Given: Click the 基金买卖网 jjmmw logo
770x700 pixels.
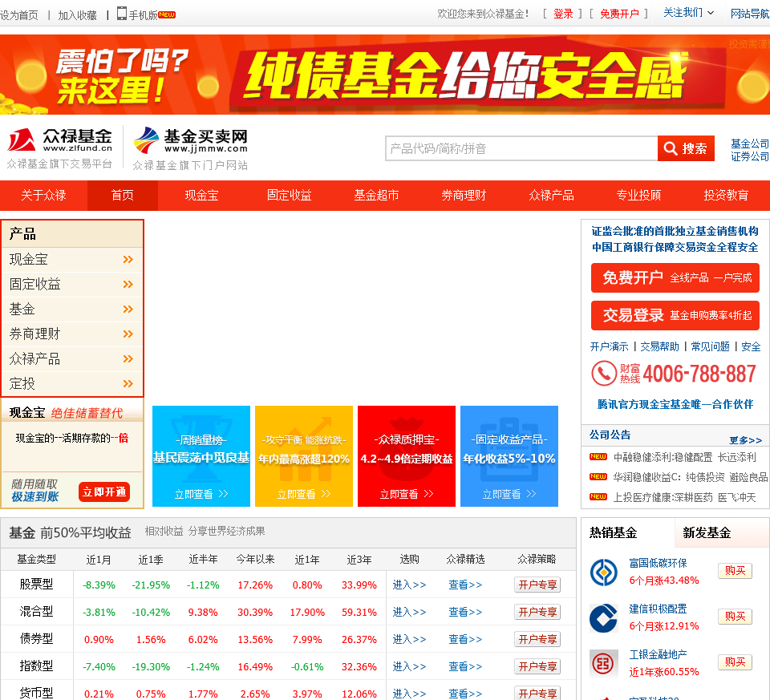Looking at the screenshot, I should [x=191, y=140].
